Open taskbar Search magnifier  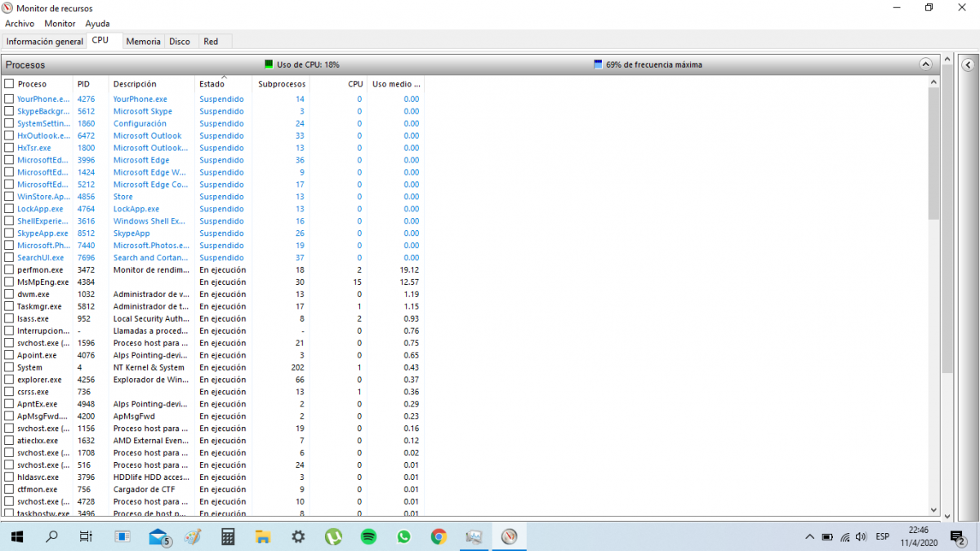51,537
